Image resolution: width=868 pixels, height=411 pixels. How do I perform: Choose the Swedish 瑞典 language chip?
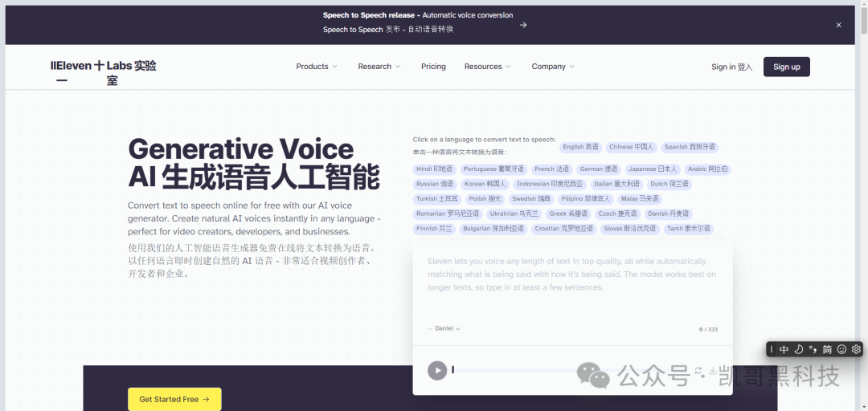coord(531,199)
